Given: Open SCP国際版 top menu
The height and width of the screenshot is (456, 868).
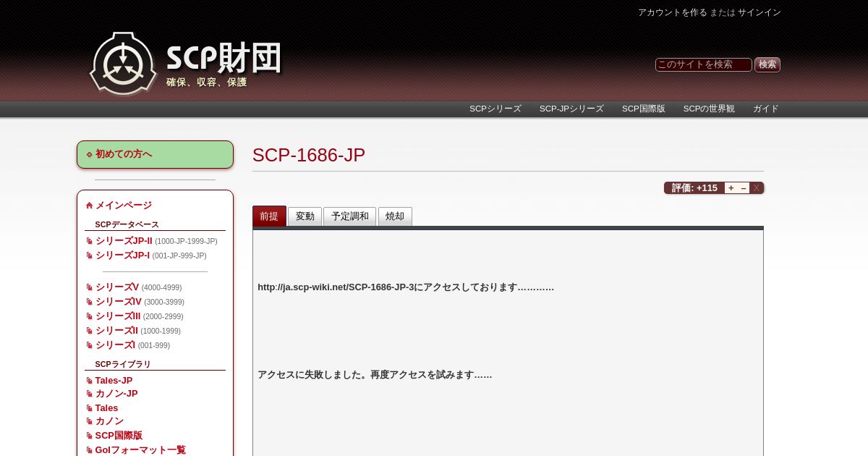Looking at the screenshot, I should click(x=644, y=109).
